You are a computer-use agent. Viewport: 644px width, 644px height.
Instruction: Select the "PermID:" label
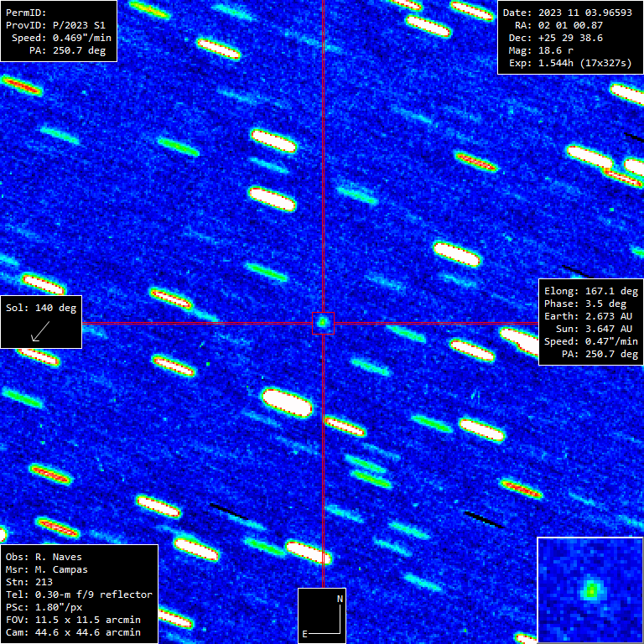[x=26, y=13]
